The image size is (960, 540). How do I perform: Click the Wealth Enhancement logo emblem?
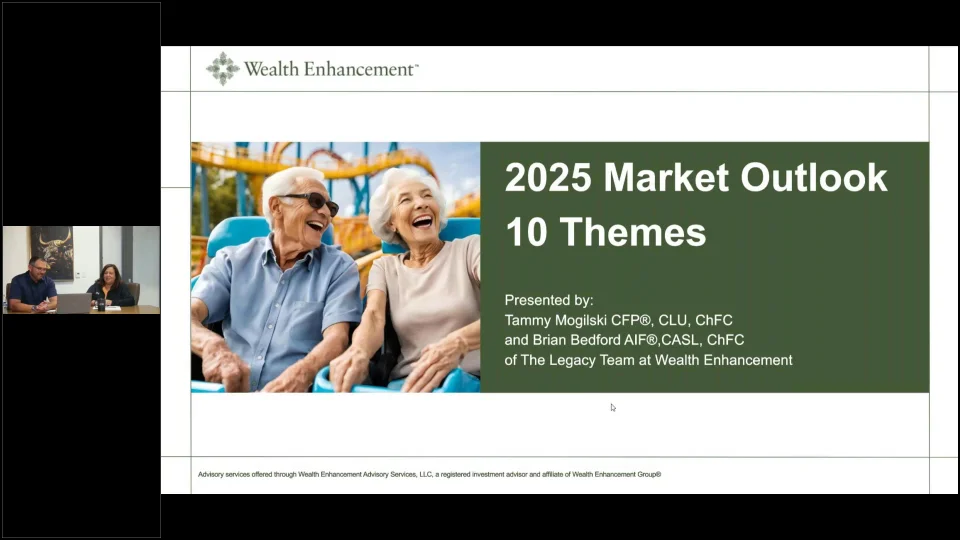click(x=222, y=69)
